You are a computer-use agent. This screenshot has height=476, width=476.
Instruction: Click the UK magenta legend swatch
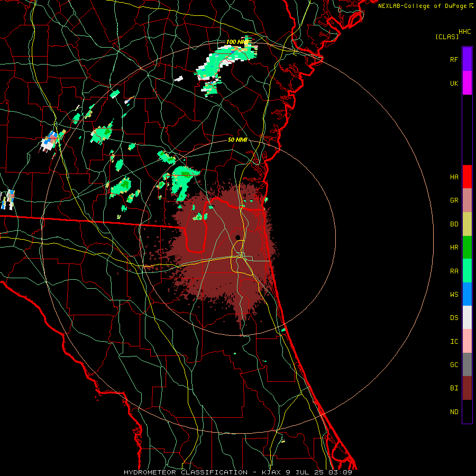tap(467, 83)
